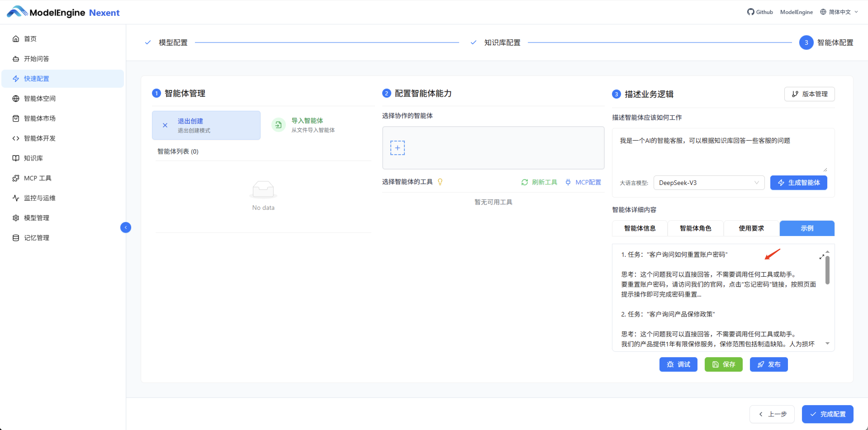Open the 使用要求 tab
868x430 pixels.
(x=751, y=228)
